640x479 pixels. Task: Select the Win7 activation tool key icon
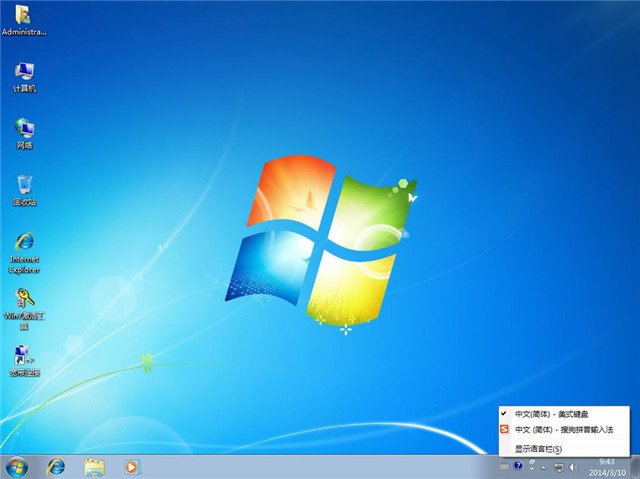(x=24, y=300)
